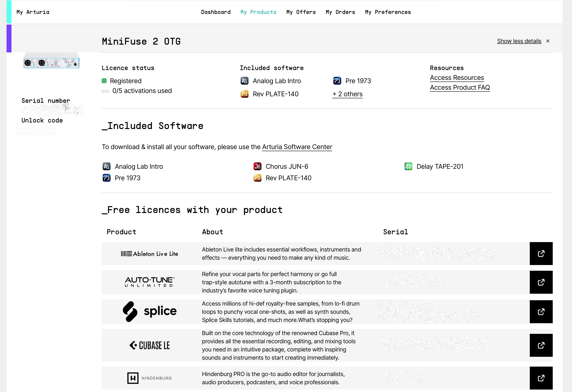
Task: Click the Pre 1973 icon in Included Software
Action: 106,178
